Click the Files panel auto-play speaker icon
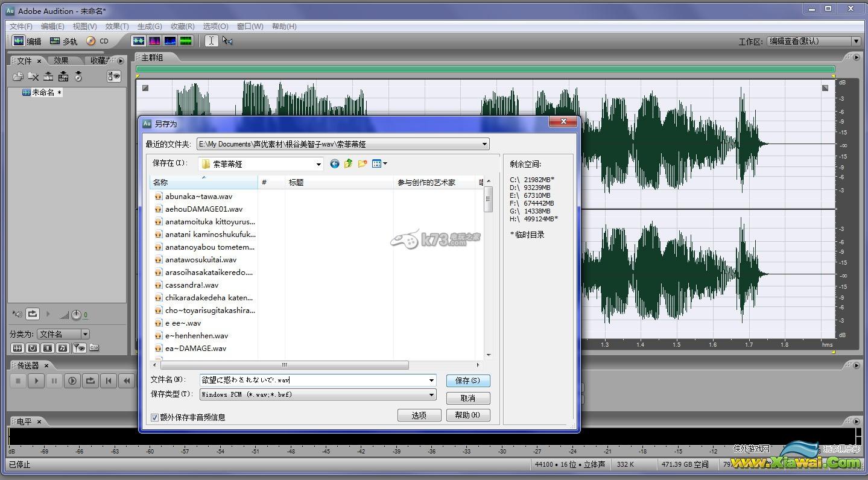The image size is (868, 480). pyautogui.click(x=17, y=314)
